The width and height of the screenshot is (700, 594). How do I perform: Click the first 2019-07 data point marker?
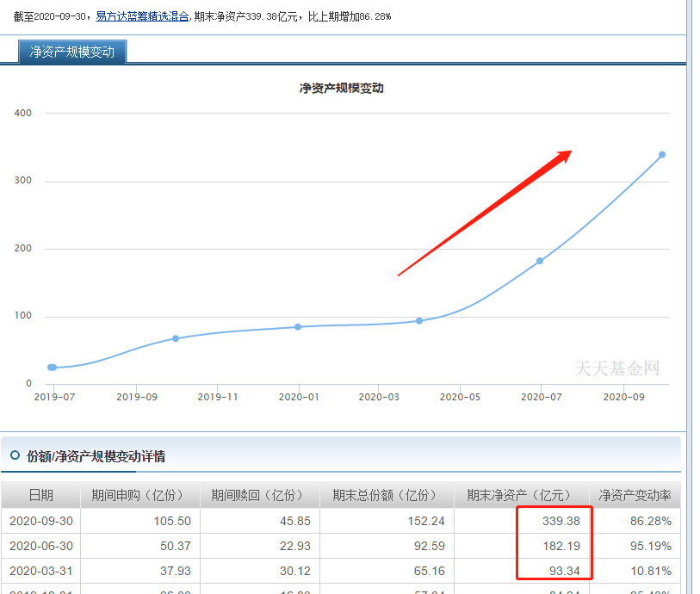point(53,367)
